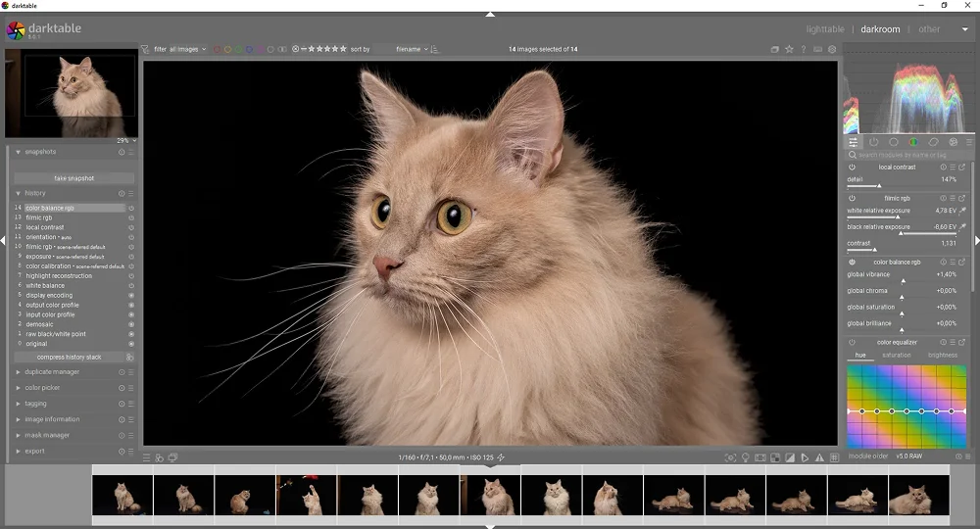Toggle the local contrast module power icon

(x=852, y=168)
